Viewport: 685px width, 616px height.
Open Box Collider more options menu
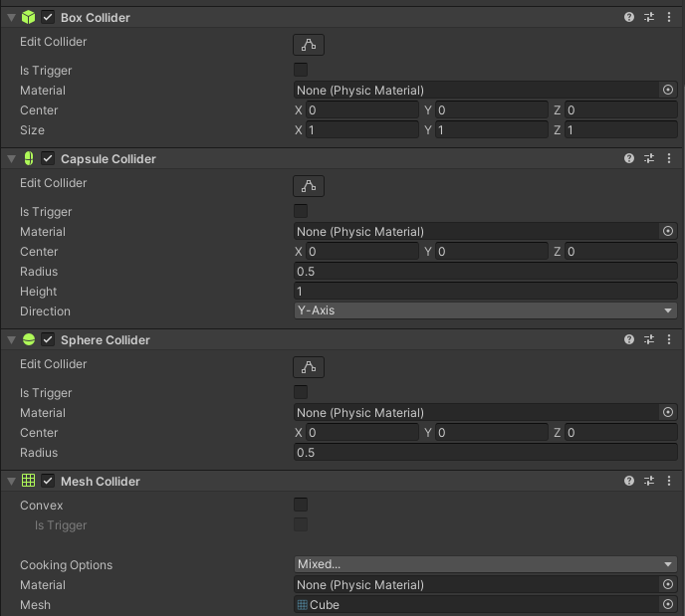pos(669,17)
